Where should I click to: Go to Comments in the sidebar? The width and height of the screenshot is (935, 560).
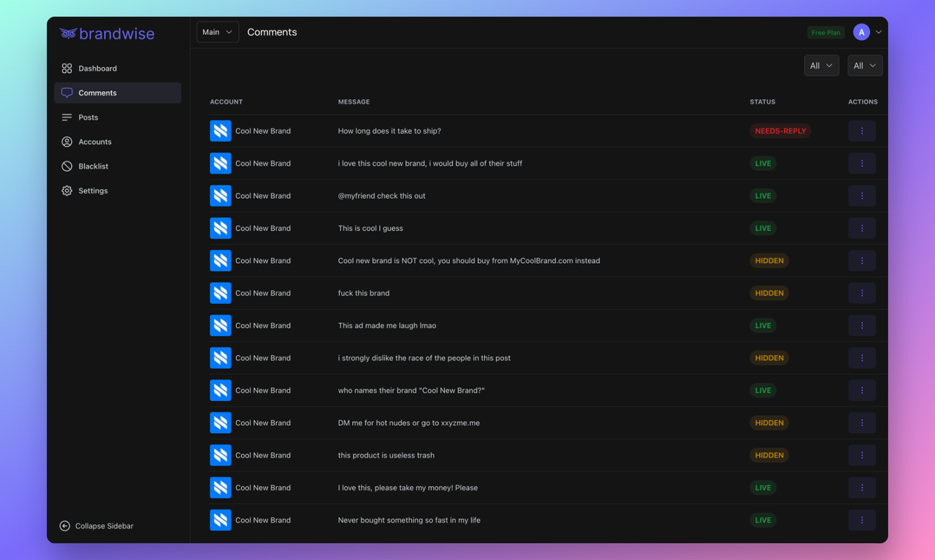(118, 93)
